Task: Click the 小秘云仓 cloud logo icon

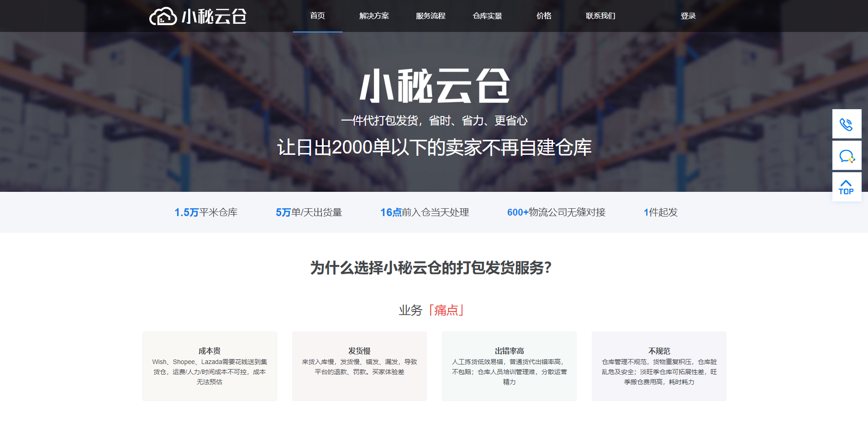Action: (163, 16)
